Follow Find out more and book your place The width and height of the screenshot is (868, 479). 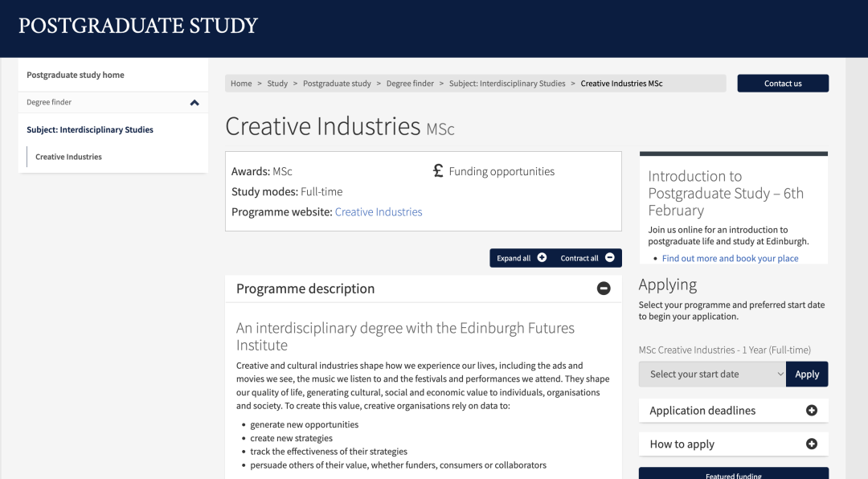pos(730,258)
